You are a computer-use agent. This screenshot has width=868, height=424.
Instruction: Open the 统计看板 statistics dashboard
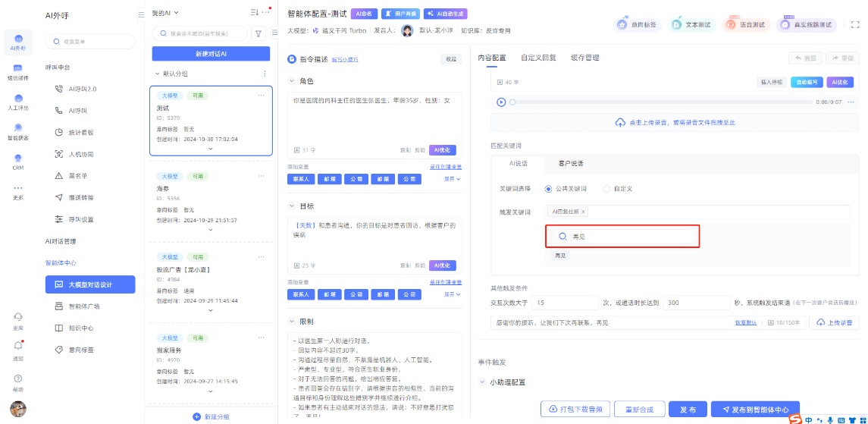(x=80, y=132)
